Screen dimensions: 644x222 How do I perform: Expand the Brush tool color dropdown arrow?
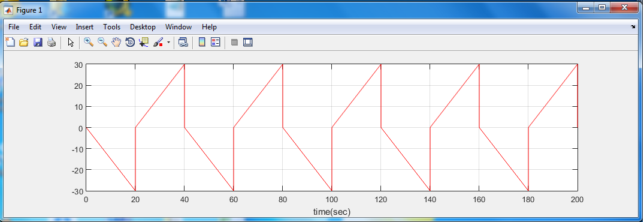click(168, 43)
